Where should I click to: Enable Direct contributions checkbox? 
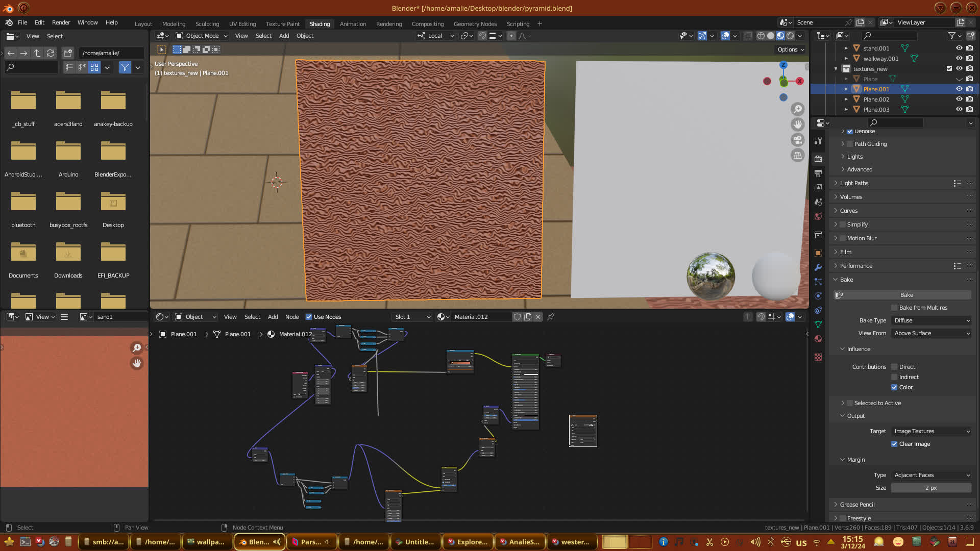(894, 367)
